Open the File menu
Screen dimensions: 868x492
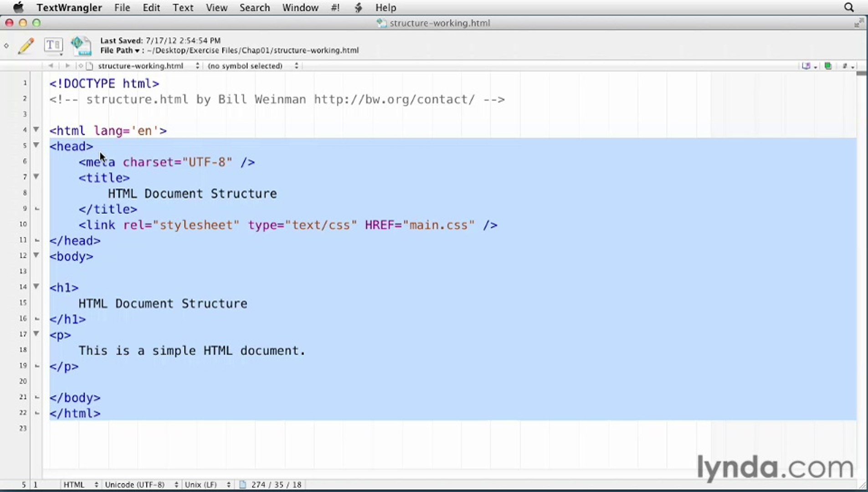[x=122, y=8]
